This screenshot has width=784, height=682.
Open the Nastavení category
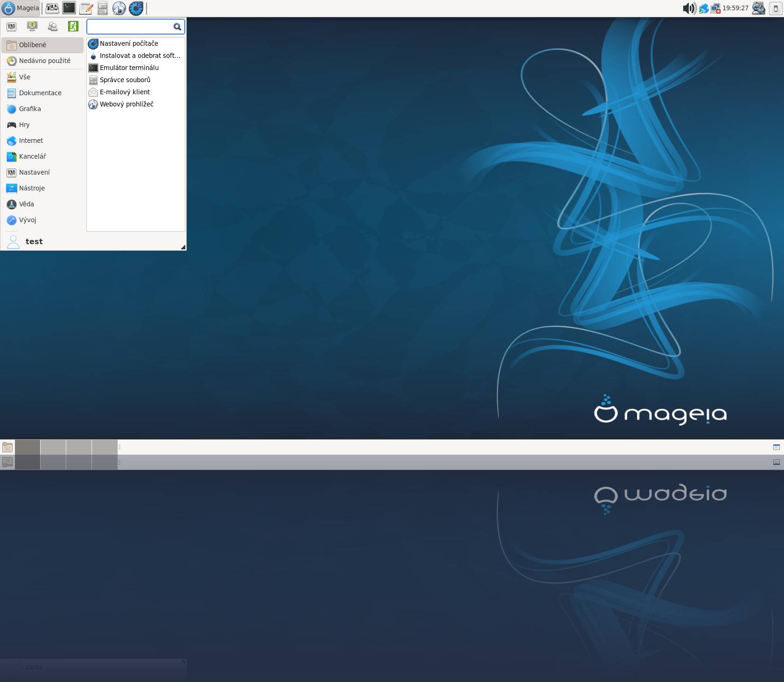coord(42,172)
